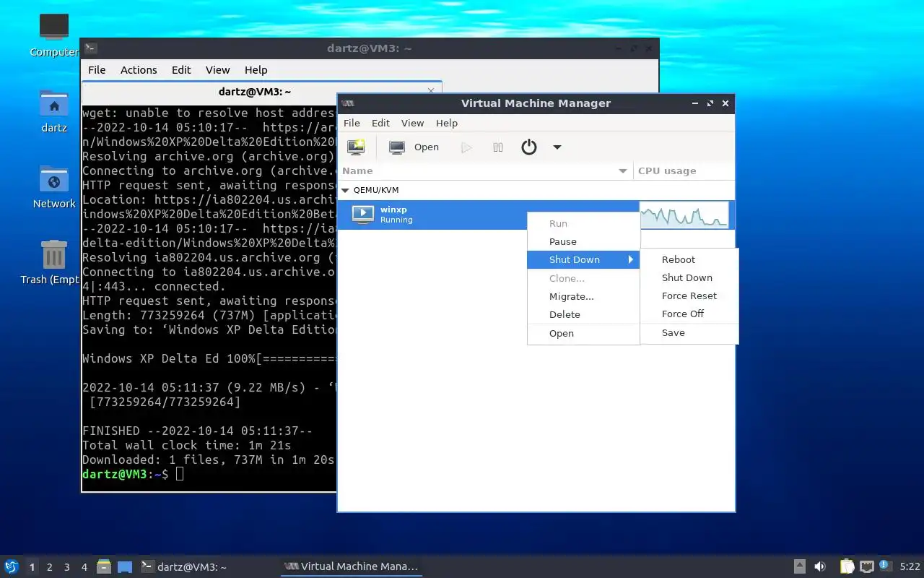This screenshot has width=924, height=578.
Task: Maximize the Virtual Machine Manager window
Action: pos(710,103)
